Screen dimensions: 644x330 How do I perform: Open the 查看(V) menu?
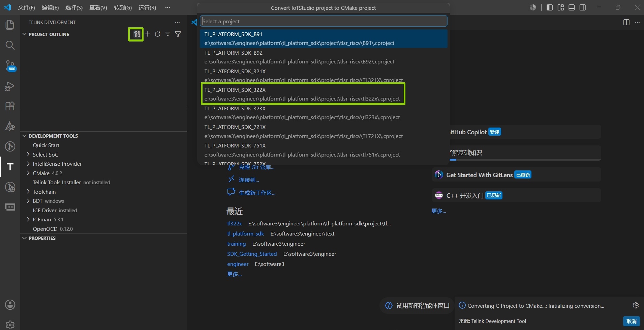click(98, 7)
